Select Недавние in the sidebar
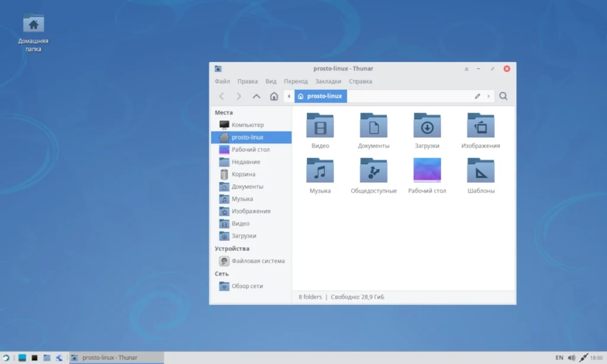The height and width of the screenshot is (364, 607). pos(251,162)
